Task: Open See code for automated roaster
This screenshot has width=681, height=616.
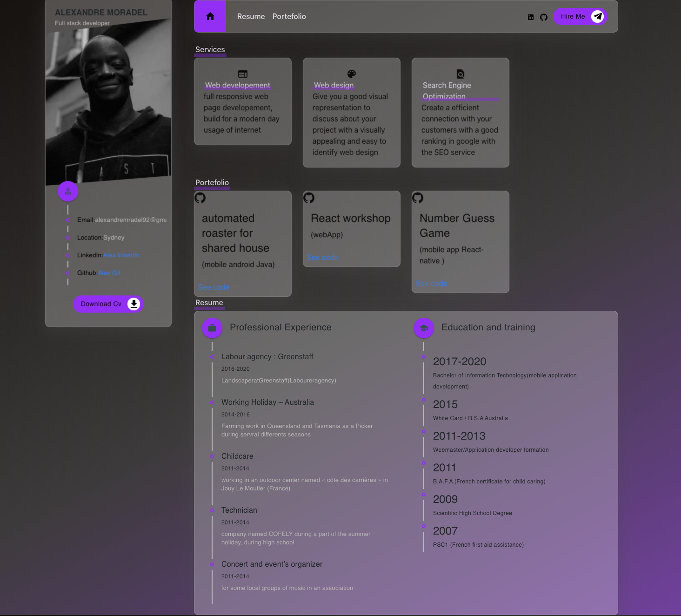Action: click(214, 288)
